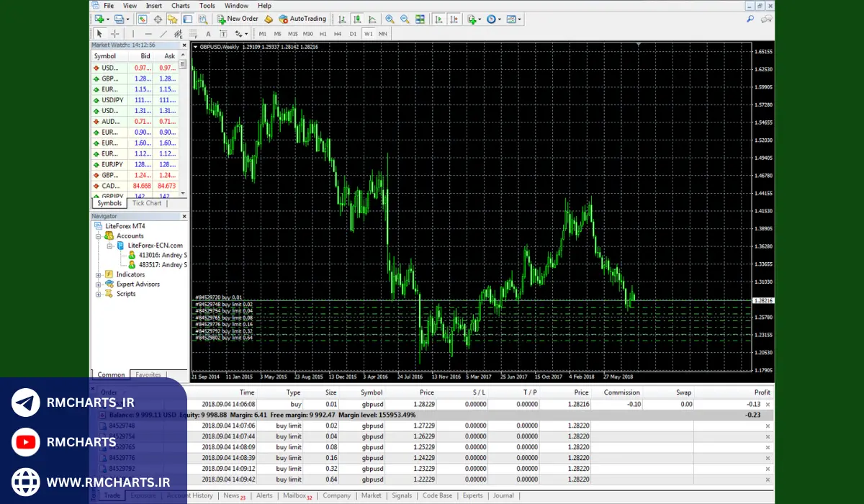Switch to the Tick Chart tab

(x=147, y=203)
